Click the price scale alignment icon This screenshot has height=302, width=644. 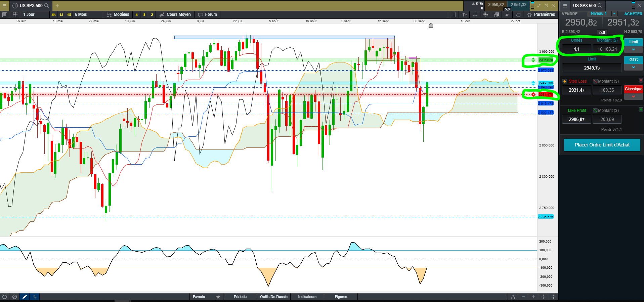click(454, 14)
